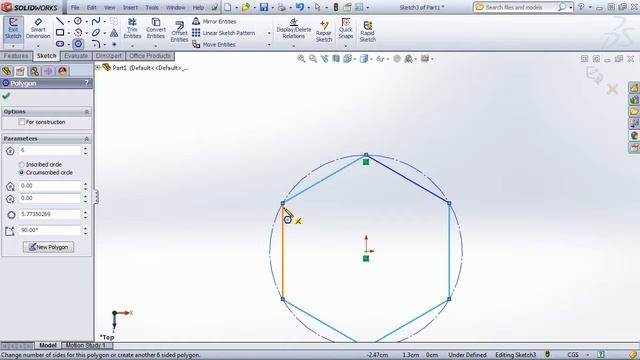Click Repair Sketch tool
This screenshot has width=640, height=360.
coord(324,32)
